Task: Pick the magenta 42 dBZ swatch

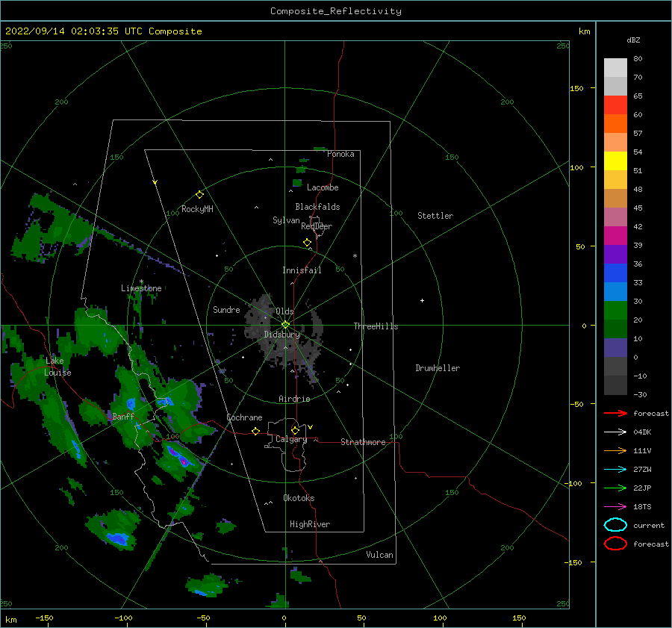Action: [x=615, y=235]
